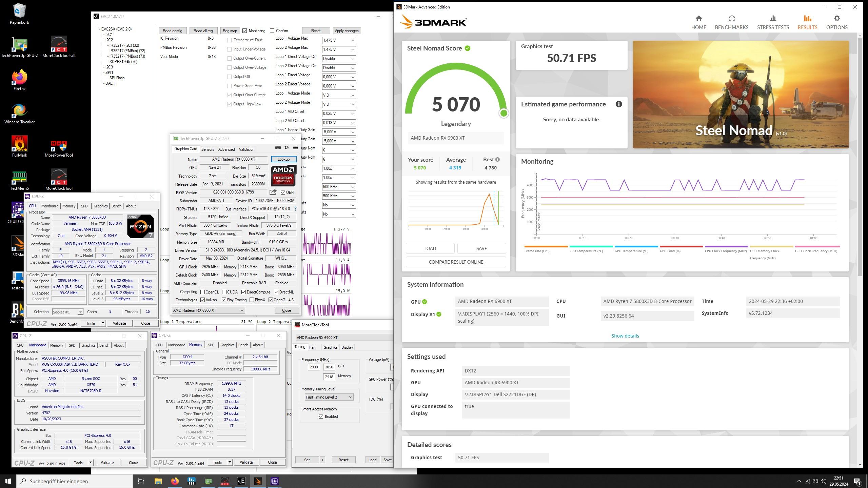Toggle Confirm checkbox in EVC2
868x488 pixels.
(x=272, y=31)
